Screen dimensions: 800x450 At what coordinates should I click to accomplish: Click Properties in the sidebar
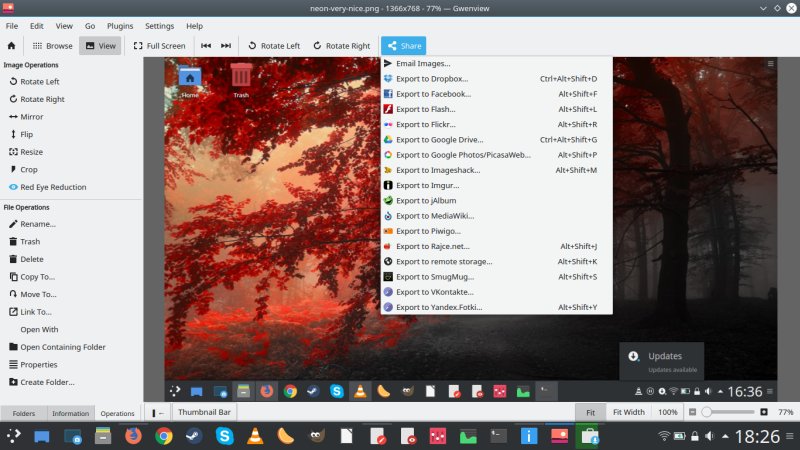(x=33, y=365)
